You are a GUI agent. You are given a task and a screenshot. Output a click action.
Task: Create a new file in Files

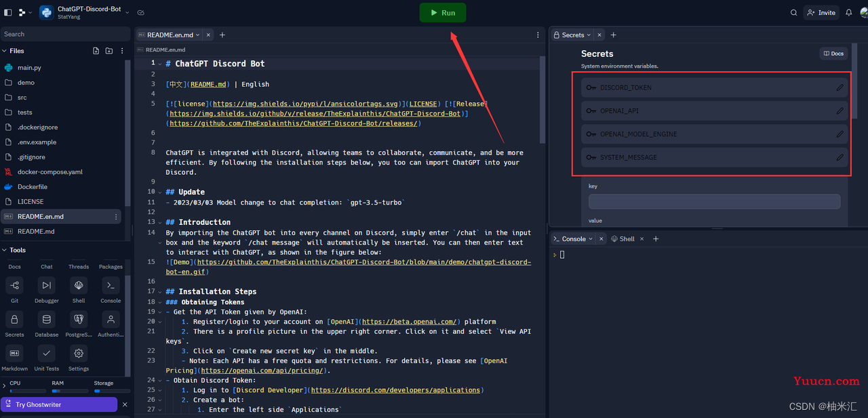click(96, 51)
